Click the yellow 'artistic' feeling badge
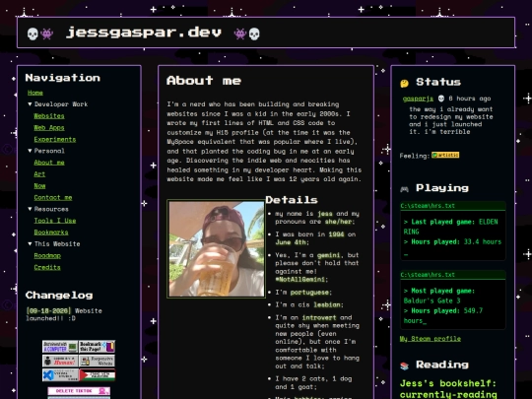The image size is (532, 399). (445, 155)
